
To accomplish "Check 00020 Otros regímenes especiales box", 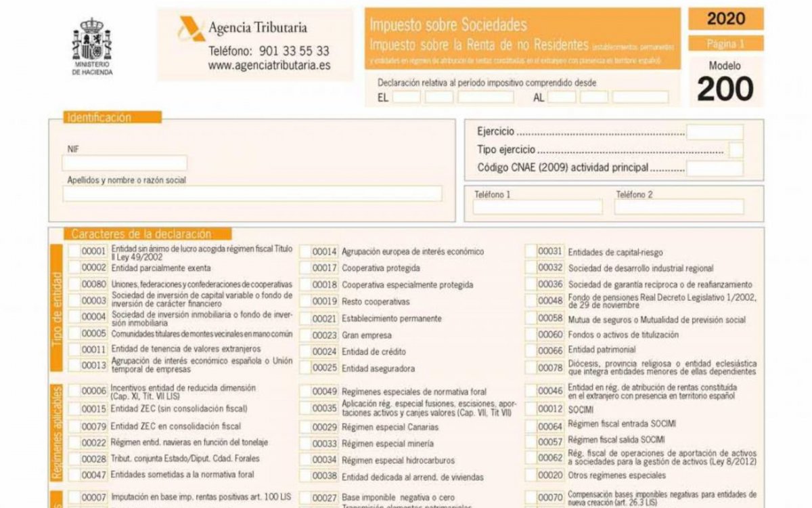I will (x=531, y=475).
